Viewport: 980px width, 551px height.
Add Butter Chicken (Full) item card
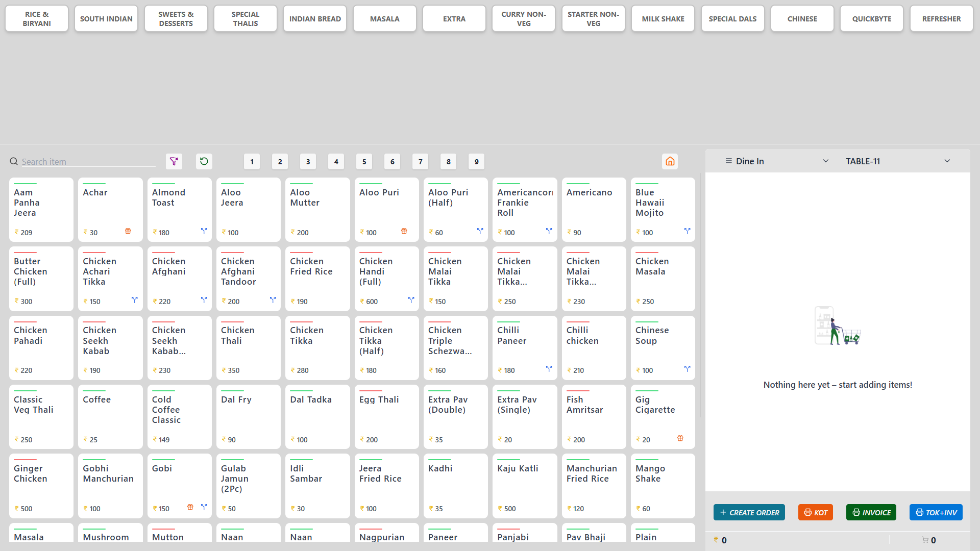41,279
